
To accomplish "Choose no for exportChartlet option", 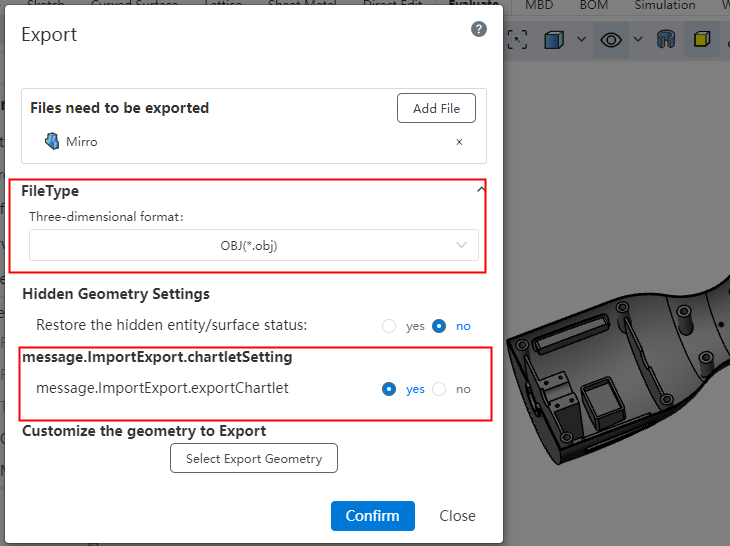I will pyautogui.click(x=439, y=389).
